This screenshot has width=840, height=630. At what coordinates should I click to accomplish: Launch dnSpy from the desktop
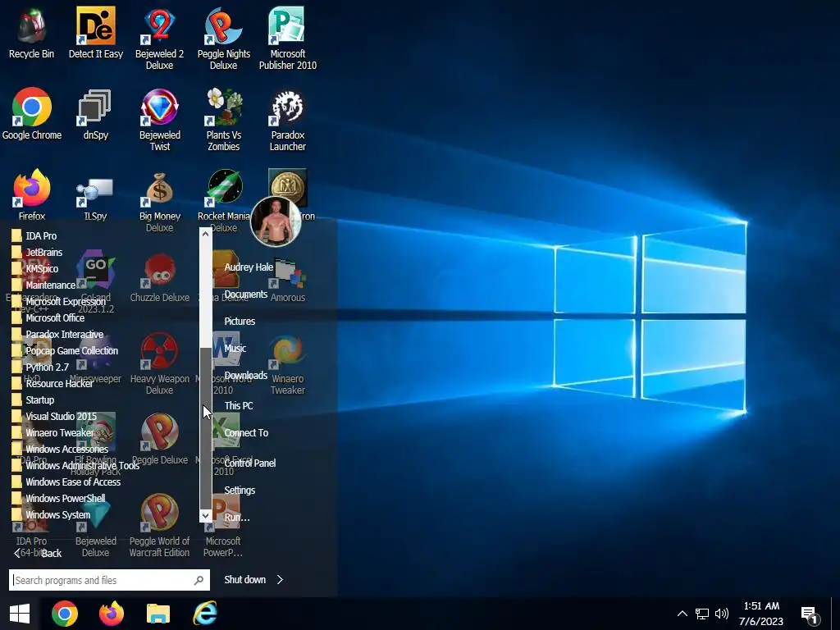(x=96, y=114)
